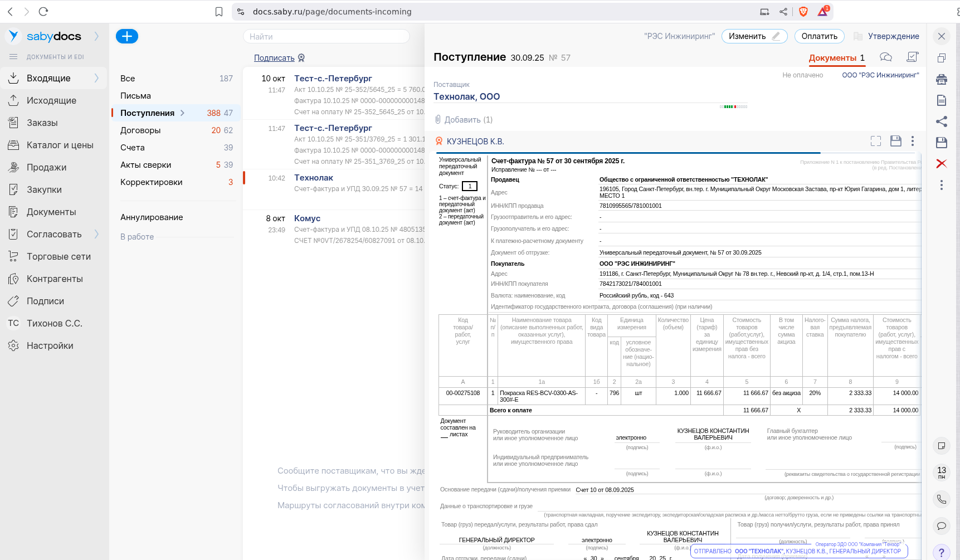
Task: Print the document using the printer icon
Action: click(942, 79)
